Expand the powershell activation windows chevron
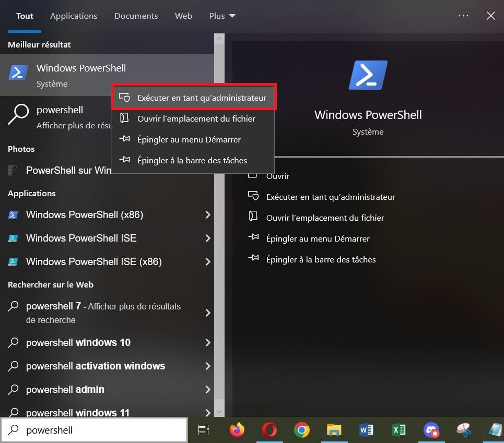Screen dimensions: 504x443 click(x=208, y=366)
